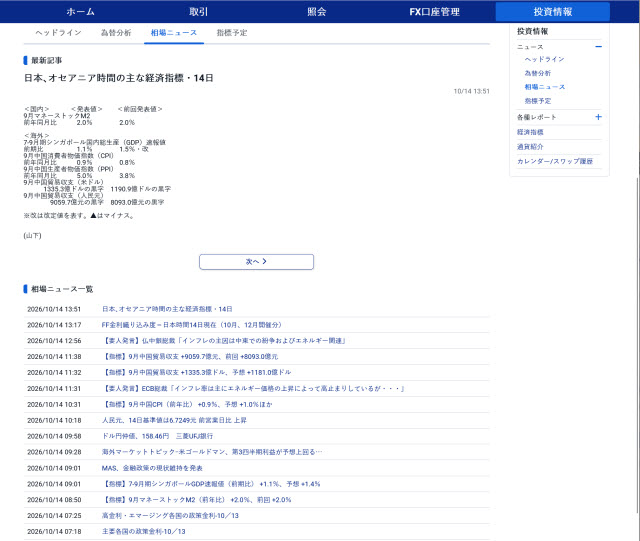640x541 pixels.
Task: Open the FX口座管理 navigation tab
Action: tap(435, 12)
